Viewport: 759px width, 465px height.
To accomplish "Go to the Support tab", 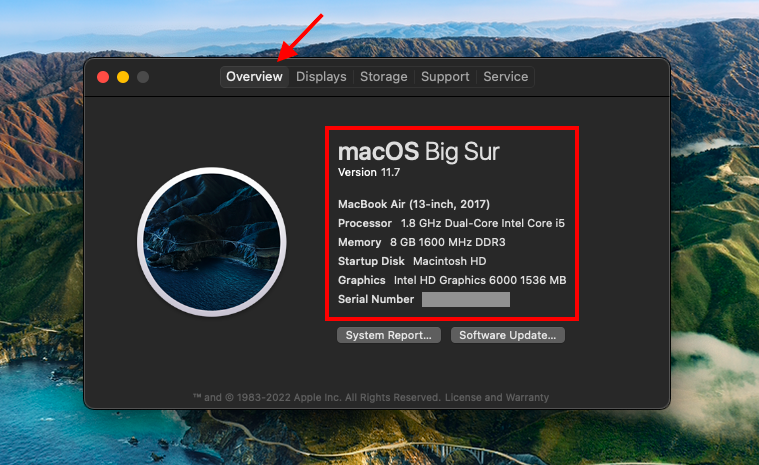I will point(445,77).
